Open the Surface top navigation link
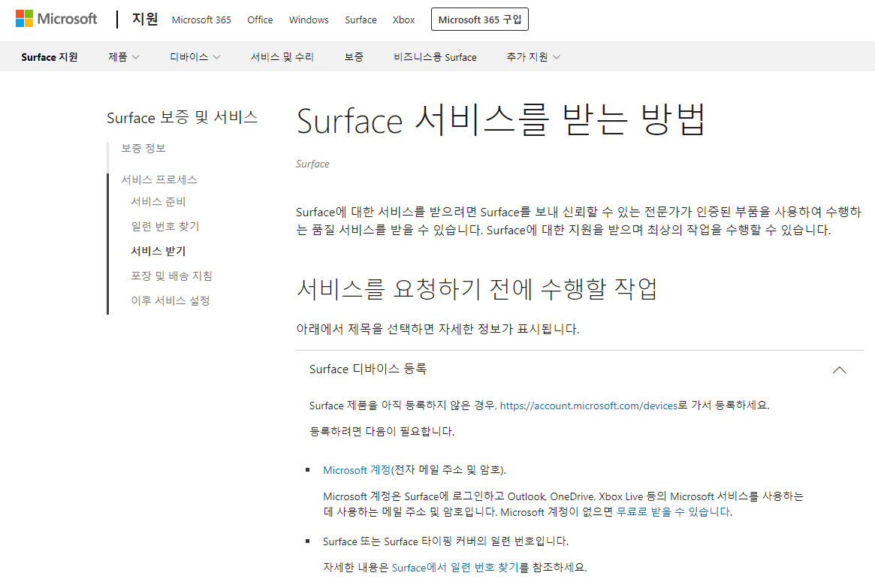Image resolution: width=875 pixels, height=588 pixels. pyautogui.click(x=361, y=20)
